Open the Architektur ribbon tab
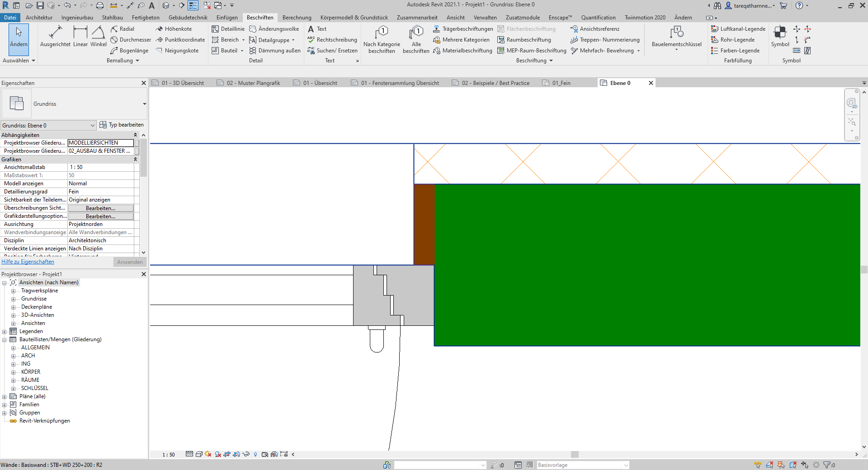Screen dimensions: 868x470 point(39,18)
